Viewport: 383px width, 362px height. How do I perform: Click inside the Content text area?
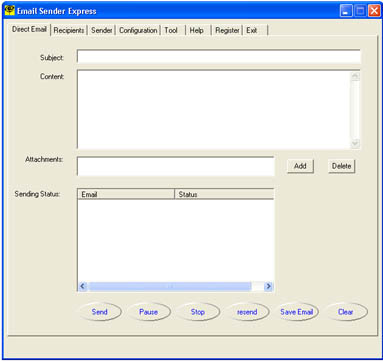pos(214,109)
